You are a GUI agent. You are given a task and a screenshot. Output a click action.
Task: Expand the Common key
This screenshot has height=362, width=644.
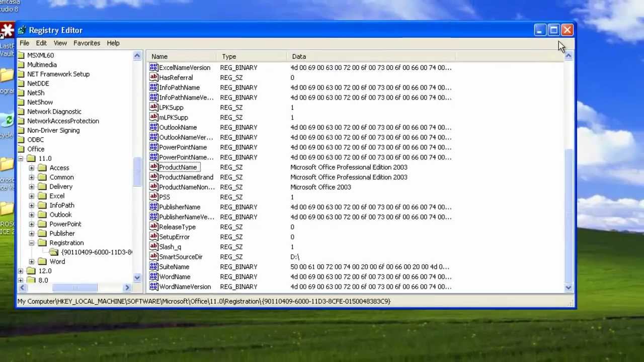point(32,177)
